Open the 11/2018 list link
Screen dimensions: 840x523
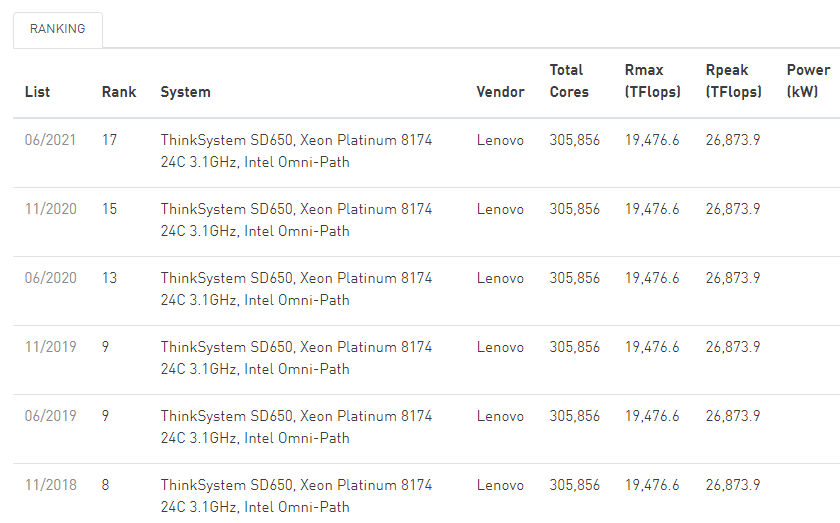click(x=50, y=485)
